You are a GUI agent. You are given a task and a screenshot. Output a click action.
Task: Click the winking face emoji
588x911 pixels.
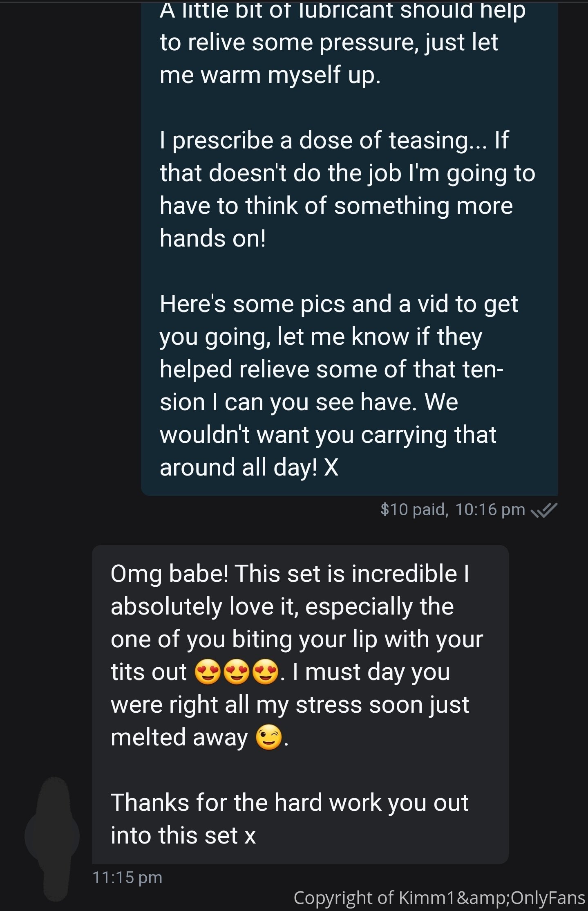pos(269,738)
